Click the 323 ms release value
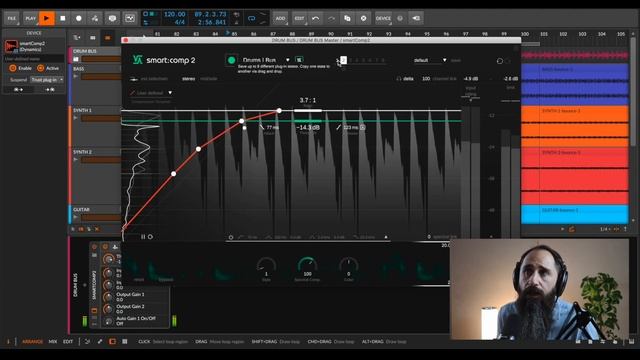The width and height of the screenshot is (640, 360). coord(351,127)
